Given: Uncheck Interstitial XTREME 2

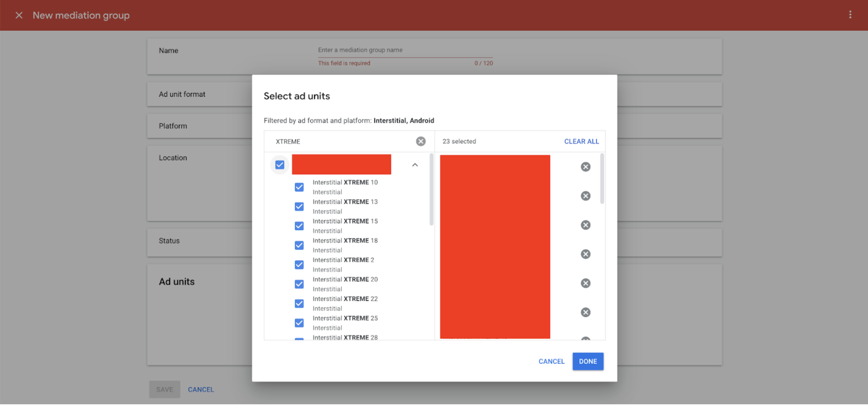Looking at the screenshot, I should pyautogui.click(x=299, y=265).
